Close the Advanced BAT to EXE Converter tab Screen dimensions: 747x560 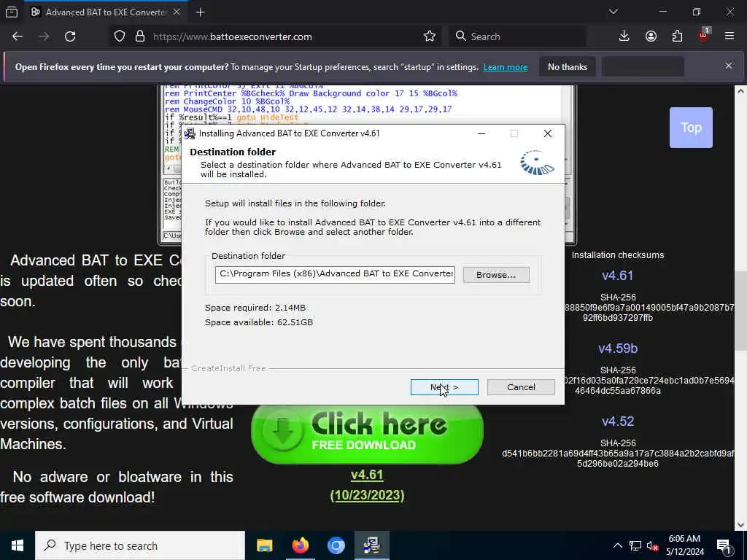pos(177,12)
